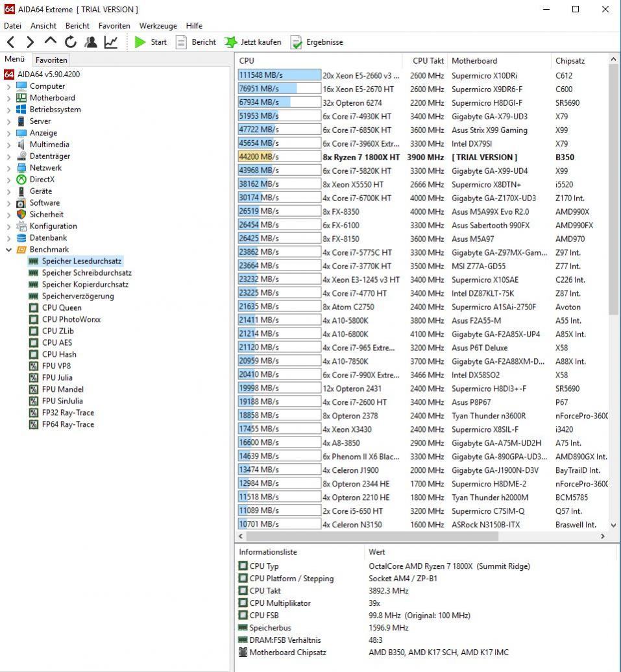
Task: Open user management silhouette icon in toolbar
Action: point(91,42)
